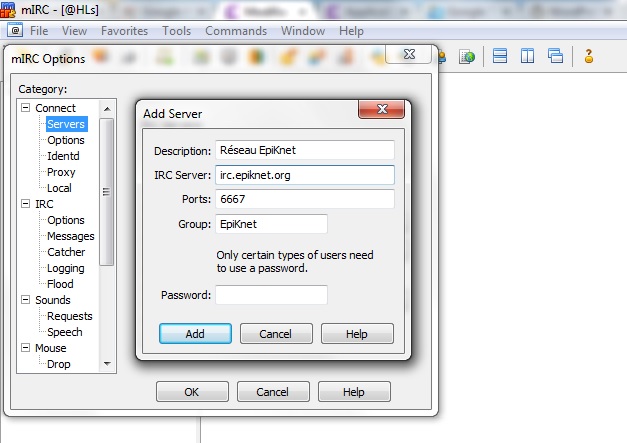Click the document with globe toolbar icon
The width and height of the screenshot is (627, 443).
(x=467, y=57)
